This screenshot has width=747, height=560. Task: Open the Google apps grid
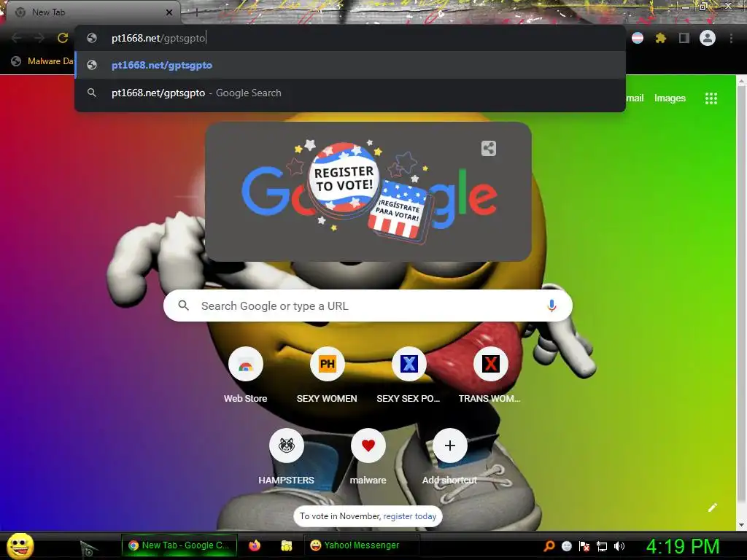pyautogui.click(x=711, y=98)
